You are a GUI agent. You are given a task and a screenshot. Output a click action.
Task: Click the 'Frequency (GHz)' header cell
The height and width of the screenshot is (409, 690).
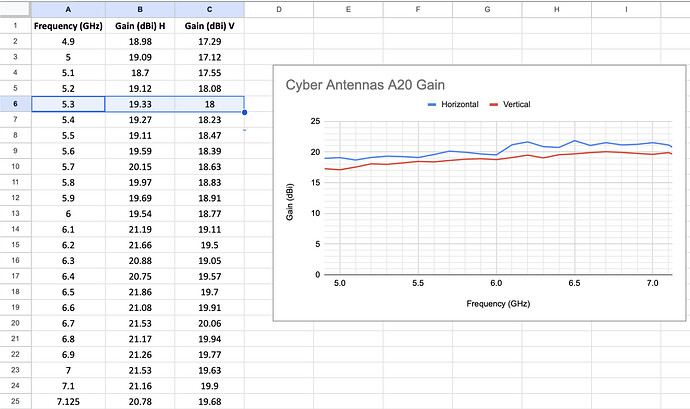click(x=68, y=26)
